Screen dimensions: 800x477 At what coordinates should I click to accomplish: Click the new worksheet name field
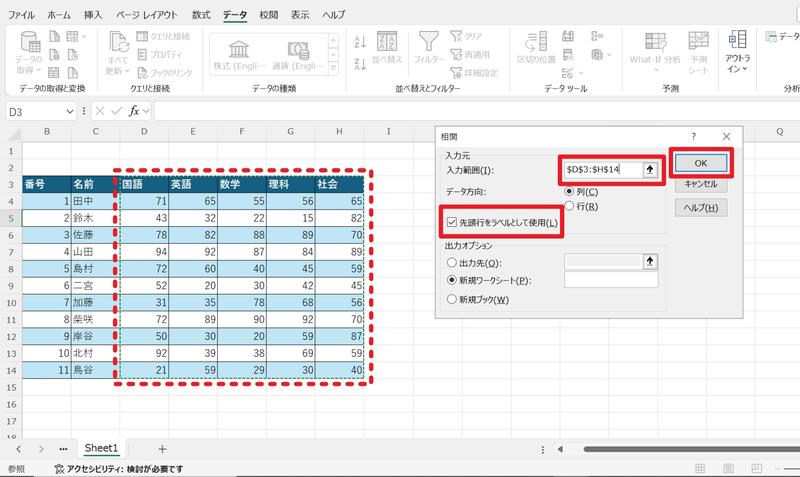point(611,280)
